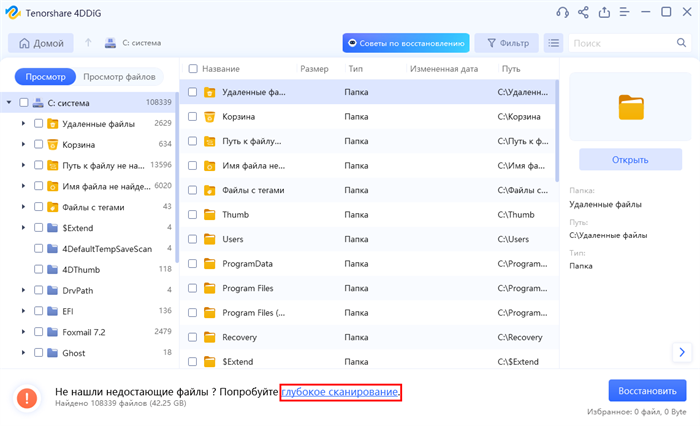Expand Имя файла не найде... node
Viewport: 700px width, 426px height.
[x=23, y=186]
